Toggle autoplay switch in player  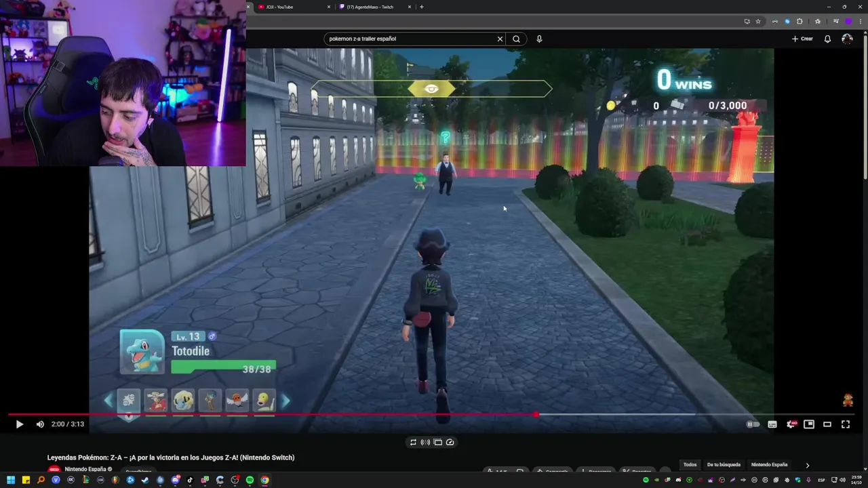pyautogui.click(x=753, y=424)
